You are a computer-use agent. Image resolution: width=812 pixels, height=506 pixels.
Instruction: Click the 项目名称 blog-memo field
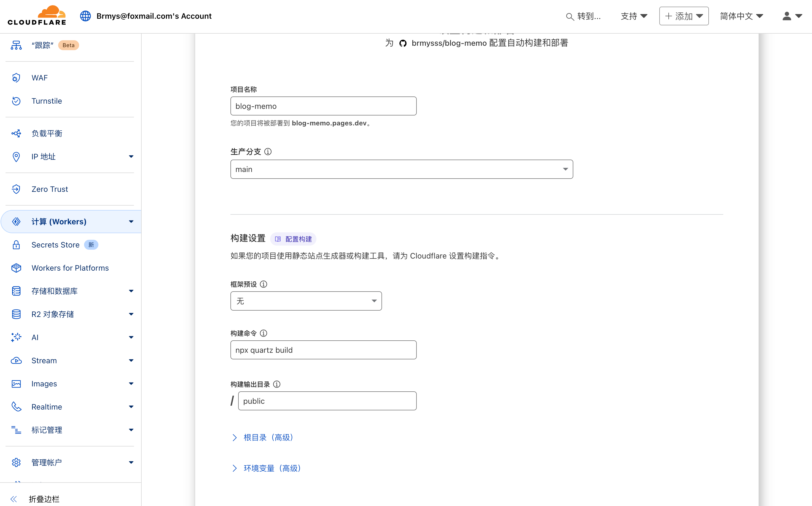coord(323,106)
